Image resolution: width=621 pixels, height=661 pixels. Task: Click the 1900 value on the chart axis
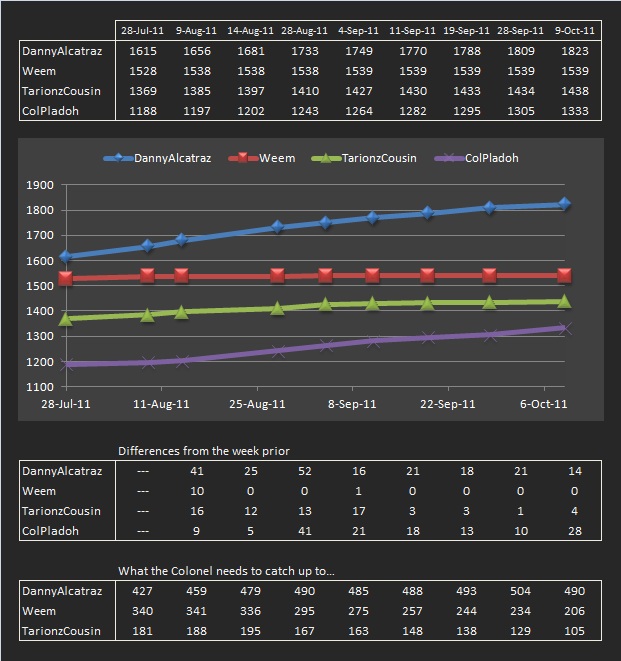tap(40, 185)
